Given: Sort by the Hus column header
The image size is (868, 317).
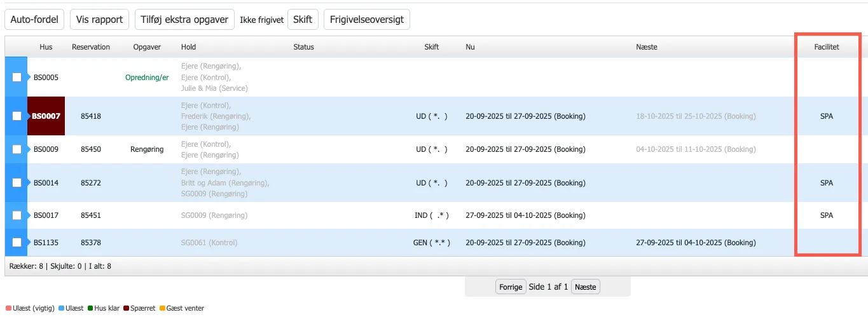Looking at the screenshot, I should [x=46, y=47].
